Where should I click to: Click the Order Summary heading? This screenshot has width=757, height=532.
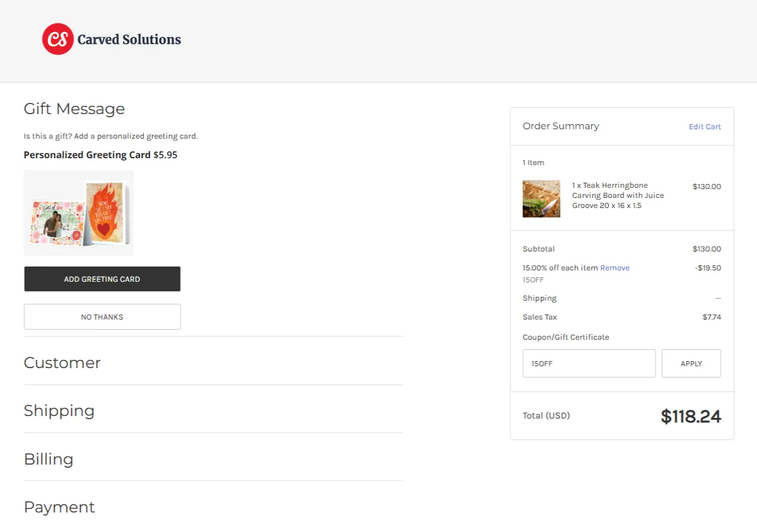561,126
